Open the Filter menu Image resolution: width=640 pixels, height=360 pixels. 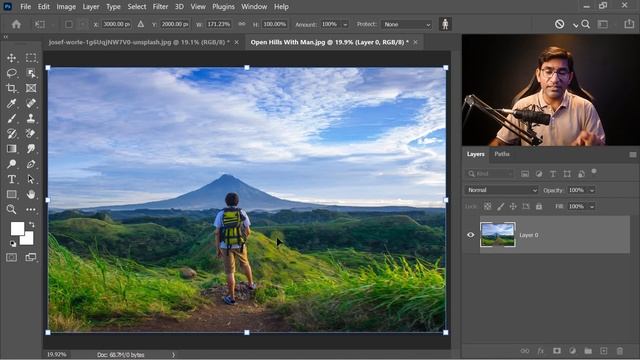tap(160, 7)
